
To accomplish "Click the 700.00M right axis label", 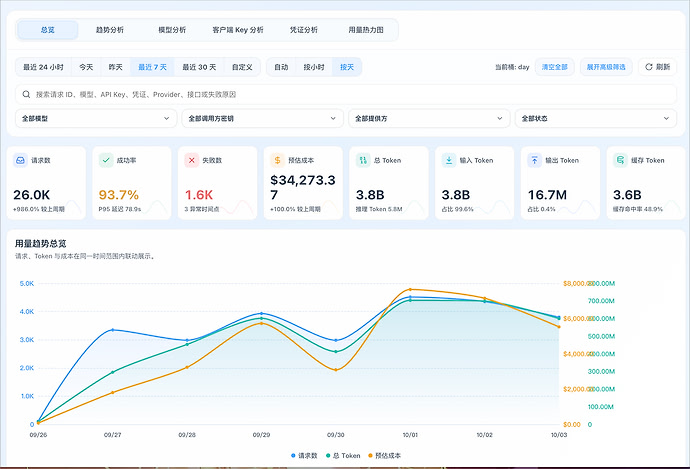I will coord(601,301).
